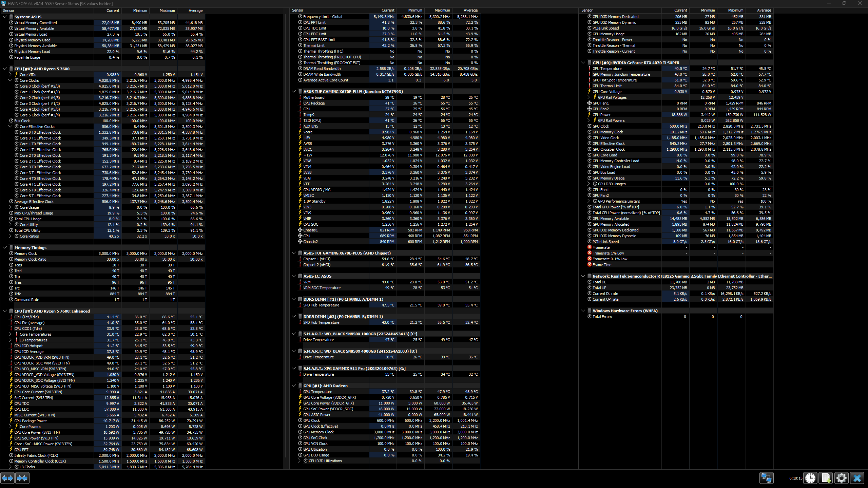Click the collapse columns arrows button
Image resolution: width=868 pixels, height=488 pixels.
point(22,478)
